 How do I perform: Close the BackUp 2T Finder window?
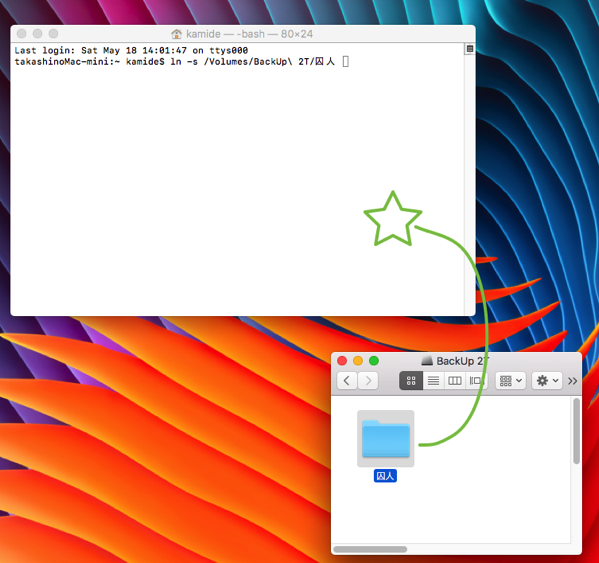(342, 361)
